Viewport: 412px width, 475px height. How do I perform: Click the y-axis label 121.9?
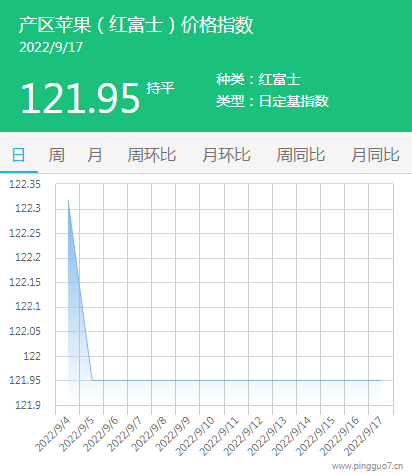pyautogui.click(x=28, y=405)
